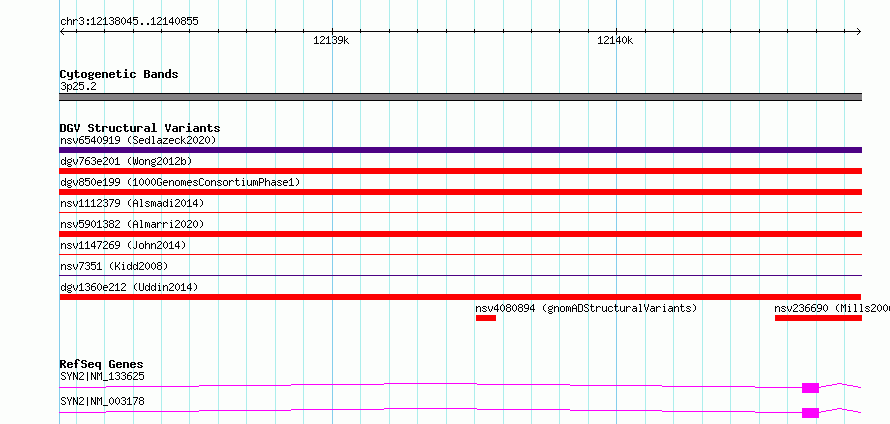The width and height of the screenshot is (890, 424).
Task: Click the right arrowhead of the ruler
Action: pyautogui.click(x=859, y=32)
